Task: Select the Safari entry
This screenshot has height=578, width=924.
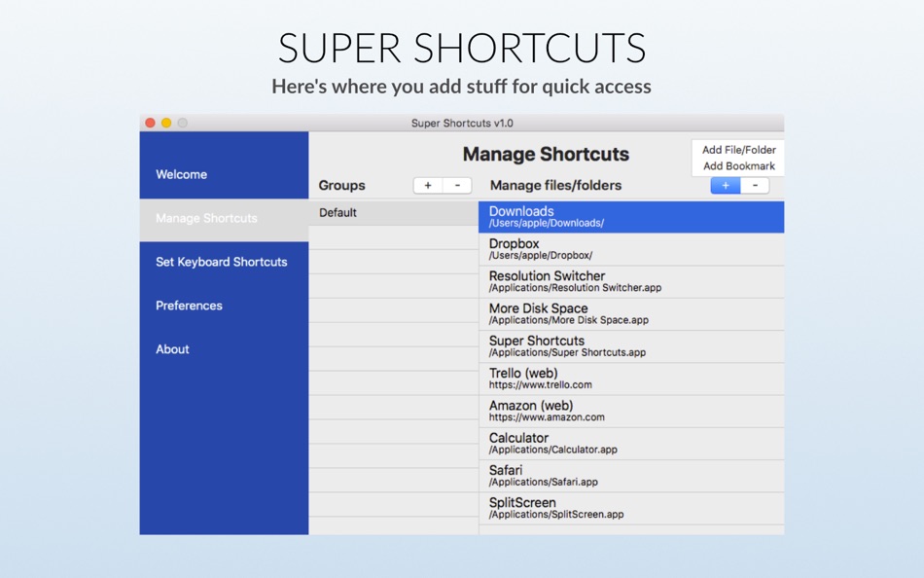Action: tap(631, 476)
